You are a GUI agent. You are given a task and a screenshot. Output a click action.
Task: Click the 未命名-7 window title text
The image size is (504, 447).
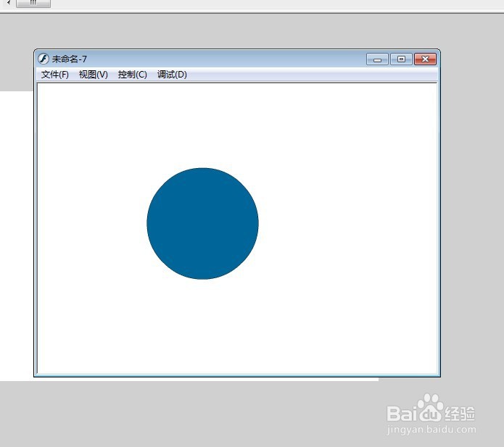coord(70,59)
